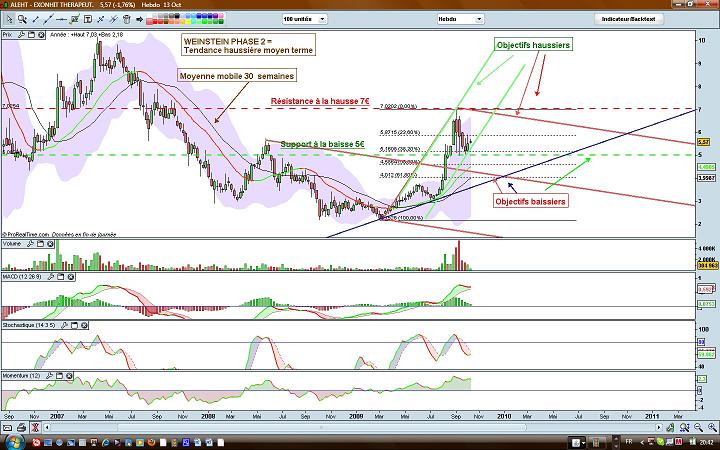The height and width of the screenshot is (450, 720).
Task: Open Prix panel wrench settings
Action: (21, 35)
